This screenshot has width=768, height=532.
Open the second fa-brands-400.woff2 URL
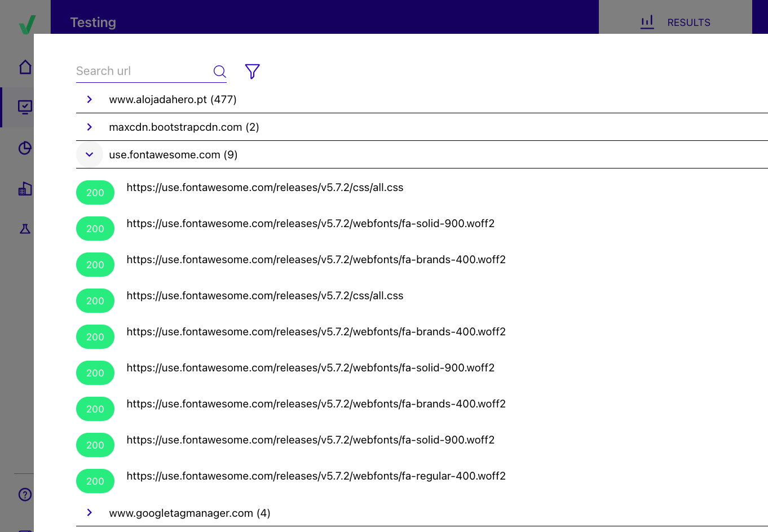316,332
